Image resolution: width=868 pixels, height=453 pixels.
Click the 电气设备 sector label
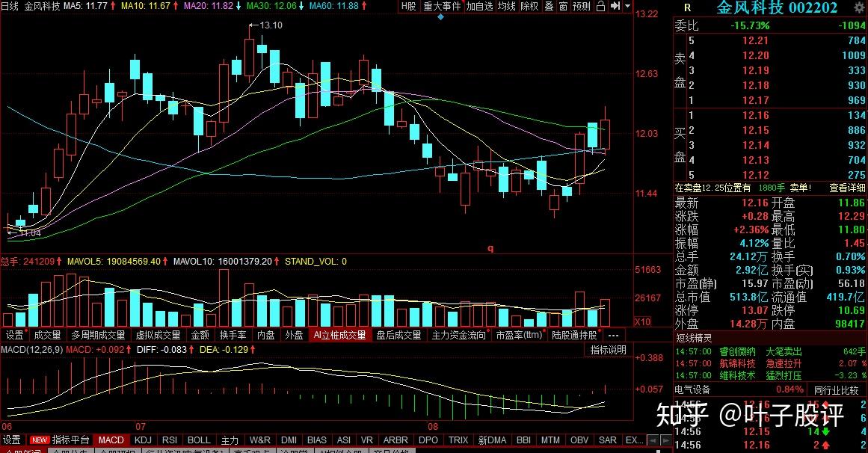(692, 390)
